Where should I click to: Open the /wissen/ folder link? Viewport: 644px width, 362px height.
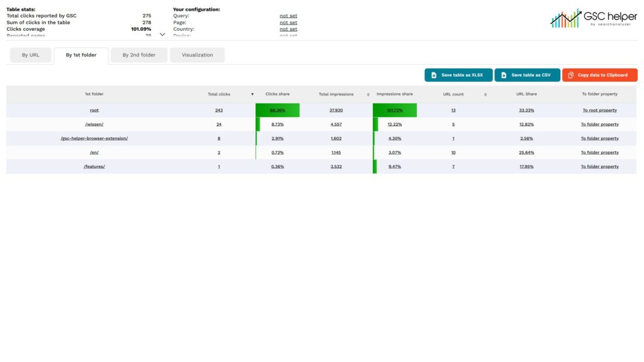tap(94, 124)
